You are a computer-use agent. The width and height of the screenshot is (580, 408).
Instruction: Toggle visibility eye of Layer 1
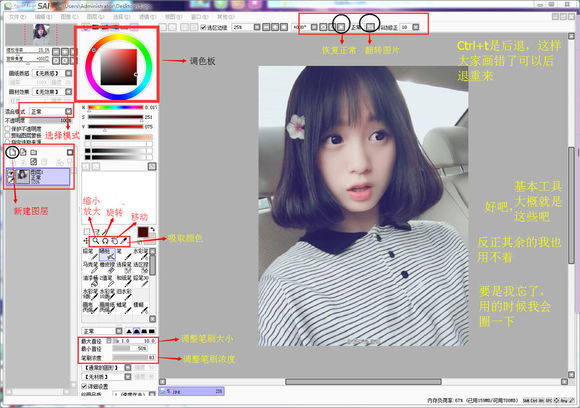click(11, 173)
